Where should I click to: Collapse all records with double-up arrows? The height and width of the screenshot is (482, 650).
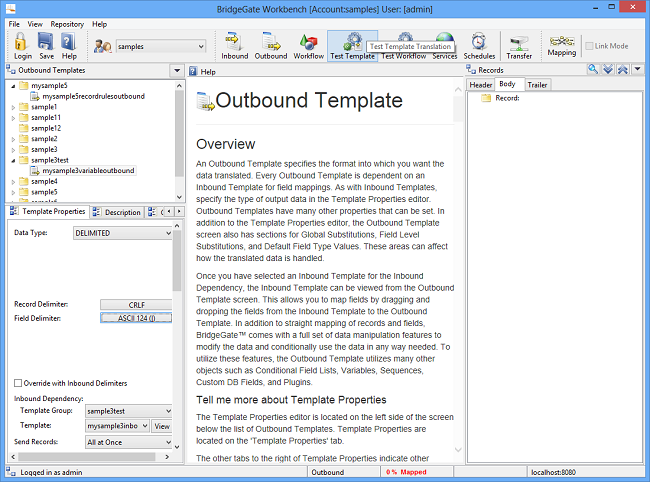click(x=622, y=69)
